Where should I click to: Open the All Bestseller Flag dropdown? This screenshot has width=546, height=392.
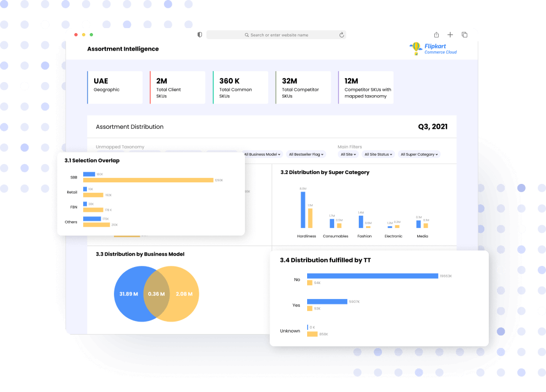pyautogui.click(x=306, y=155)
